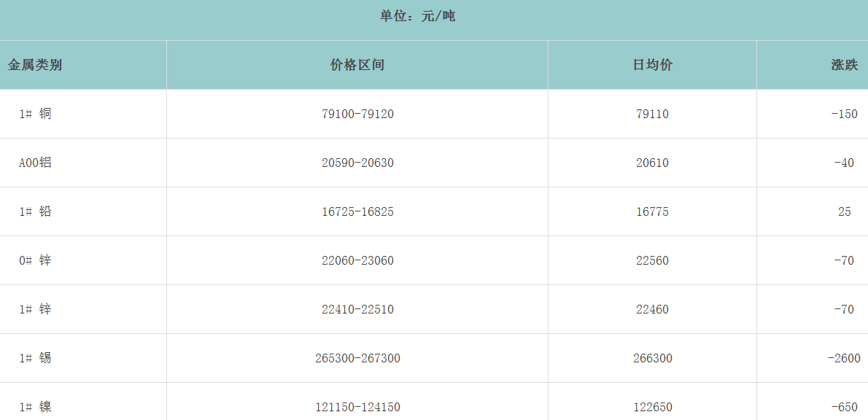The height and width of the screenshot is (420, 868).
Task: Click the 0# 锌 metal name cell
Action: [35, 260]
